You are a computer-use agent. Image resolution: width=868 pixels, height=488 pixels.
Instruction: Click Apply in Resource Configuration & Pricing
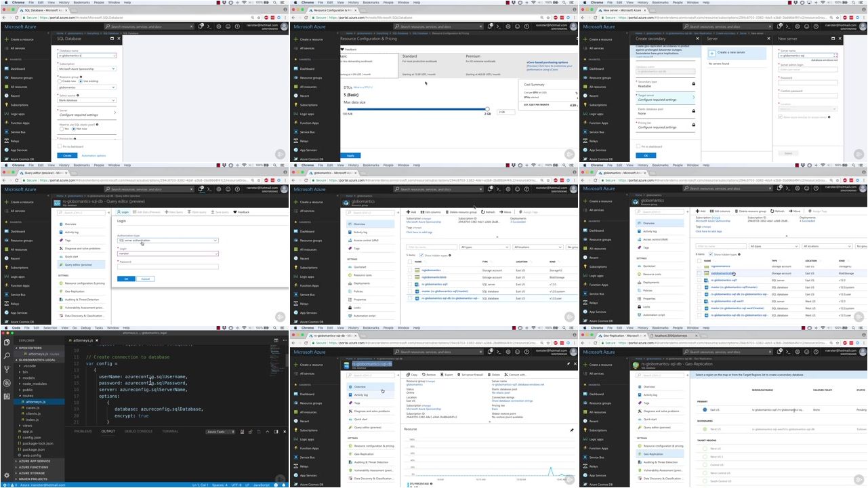pos(350,155)
